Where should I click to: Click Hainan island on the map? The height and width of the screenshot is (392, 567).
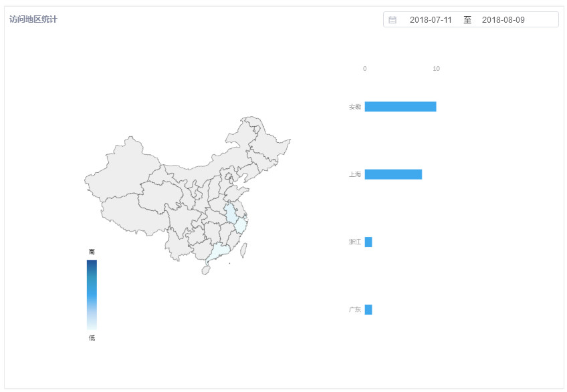pyautogui.click(x=206, y=270)
